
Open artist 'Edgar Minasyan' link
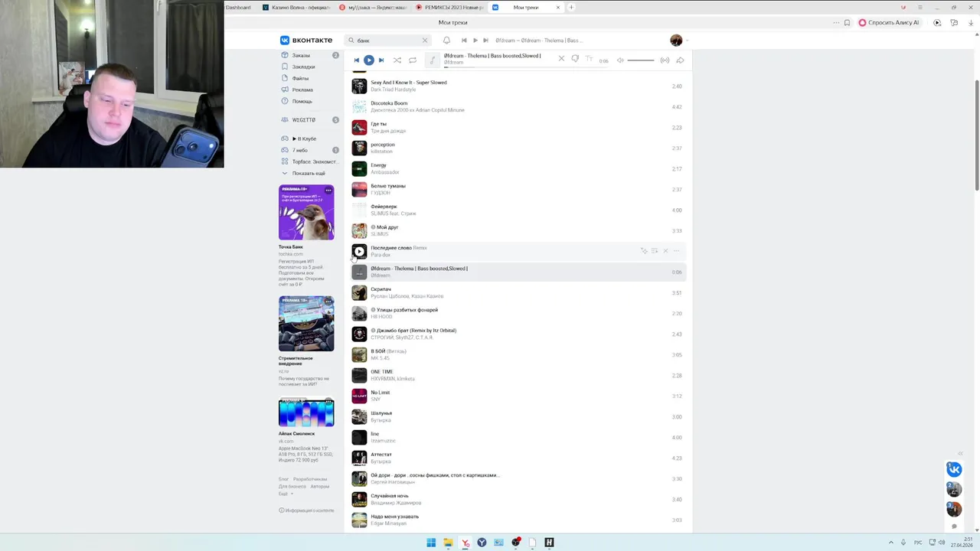(389, 523)
